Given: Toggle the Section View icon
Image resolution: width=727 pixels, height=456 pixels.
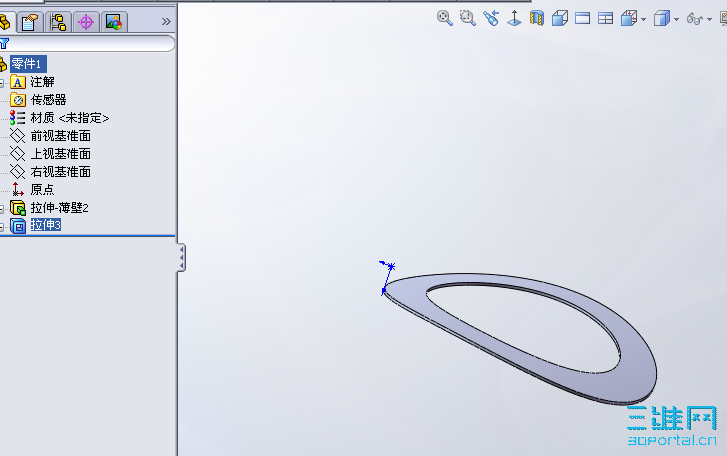Looking at the screenshot, I should [x=536, y=18].
